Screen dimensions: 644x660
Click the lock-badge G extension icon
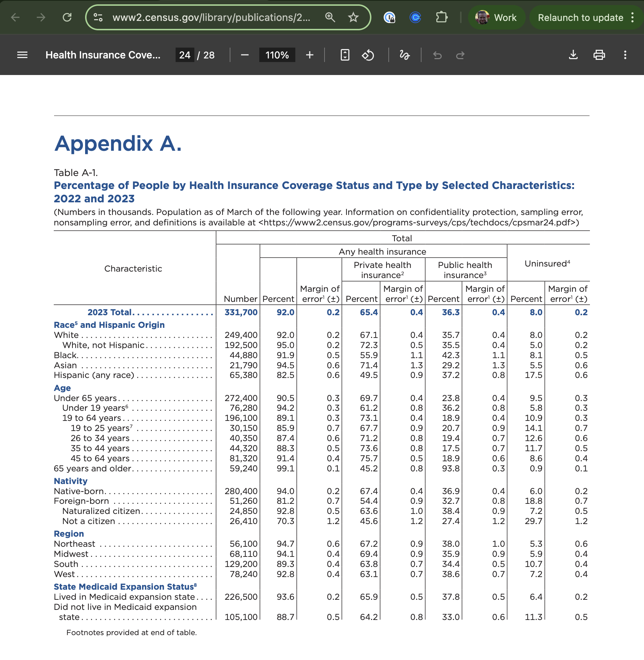[x=389, y=17]
